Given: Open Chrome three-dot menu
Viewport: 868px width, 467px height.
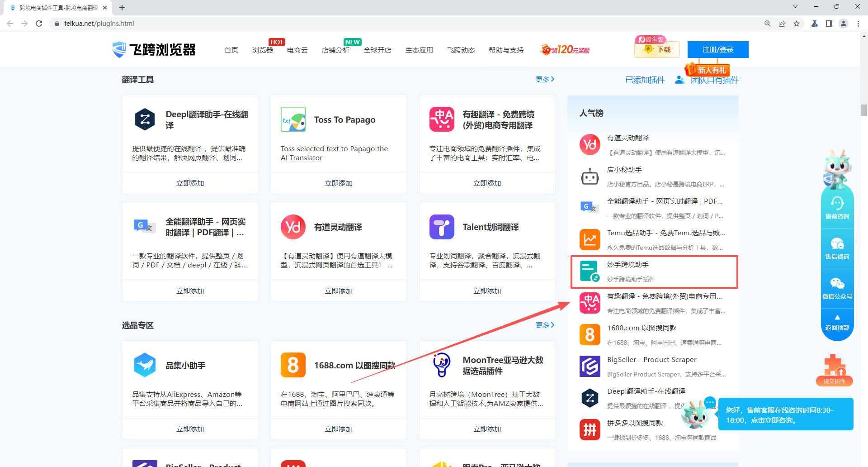Looking at the screenshot, I should [858, 24].
